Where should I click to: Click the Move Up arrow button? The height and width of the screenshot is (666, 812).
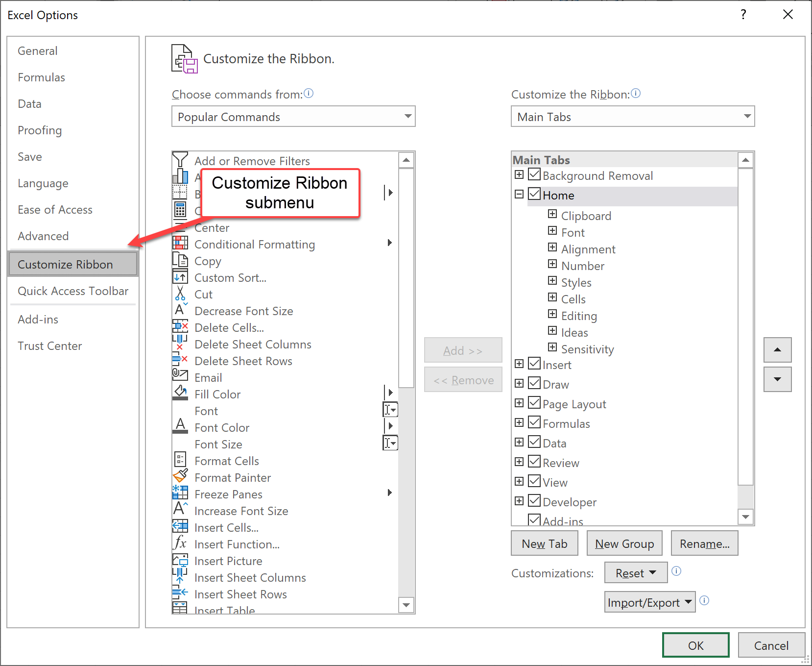coord(777,350)
